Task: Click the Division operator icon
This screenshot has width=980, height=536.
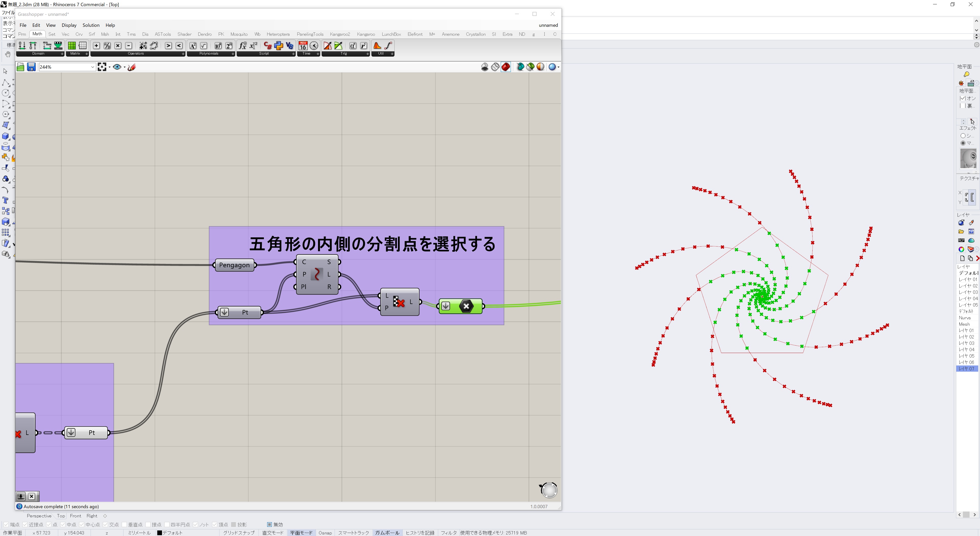Action: click(x=107, y=46)
